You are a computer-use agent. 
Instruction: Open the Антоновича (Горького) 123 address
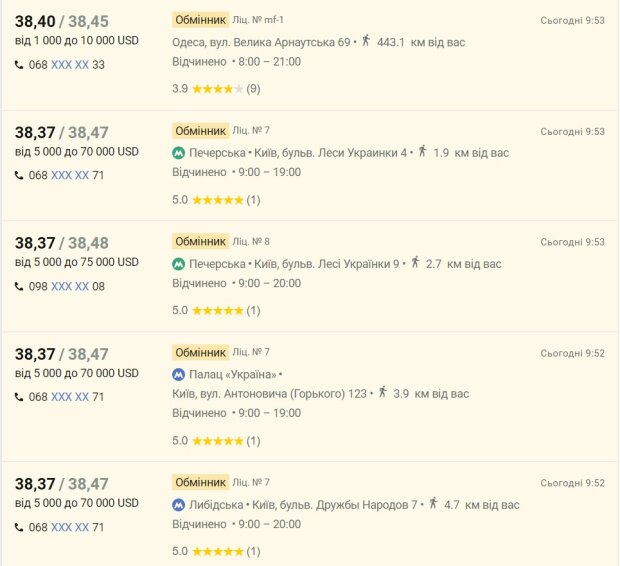coord(269,394)
